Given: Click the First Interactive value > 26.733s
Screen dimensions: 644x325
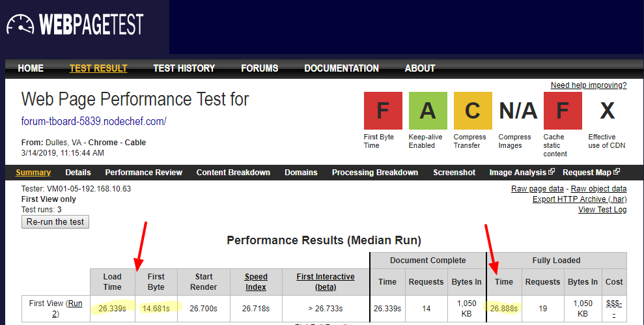Looking at the screenshot, I should [326, 309].
